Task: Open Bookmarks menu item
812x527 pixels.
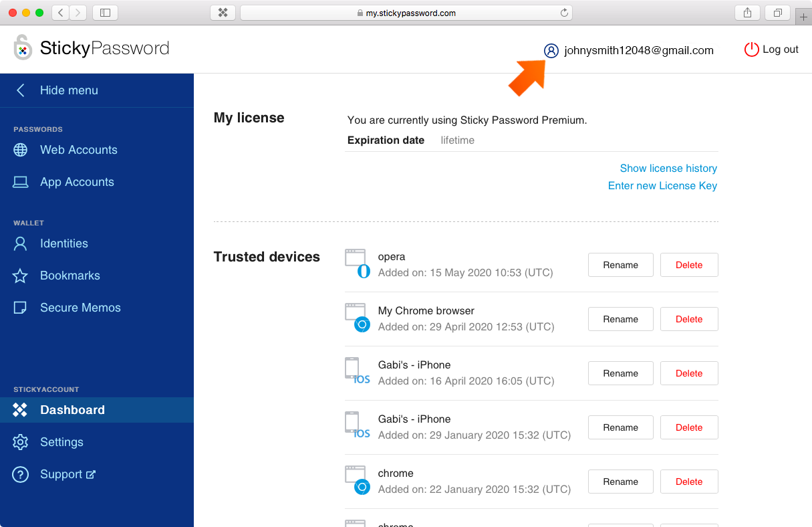Action: tap(97, 276)
